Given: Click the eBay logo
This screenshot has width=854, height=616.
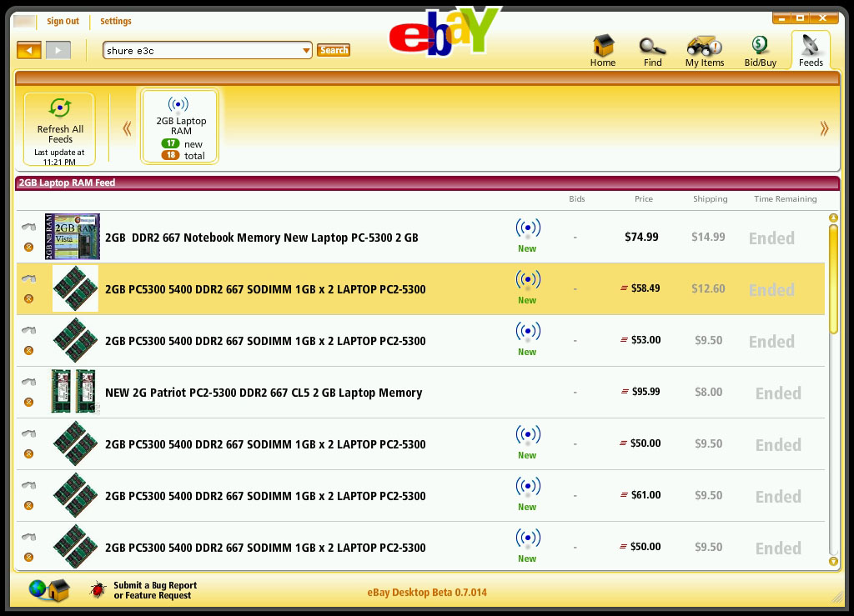Looking at the screenshot, I should coord(444,33).
